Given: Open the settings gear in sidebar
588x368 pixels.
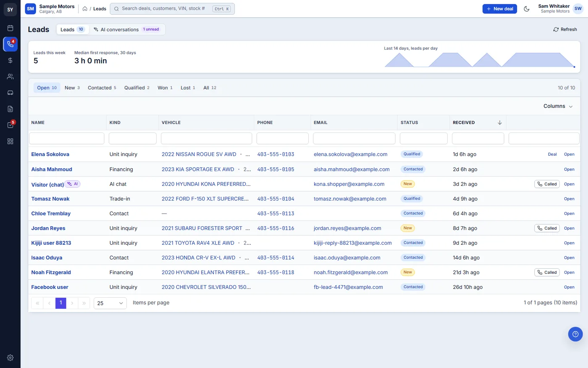Looking at the screenshot, I should [x=10, y=357].
